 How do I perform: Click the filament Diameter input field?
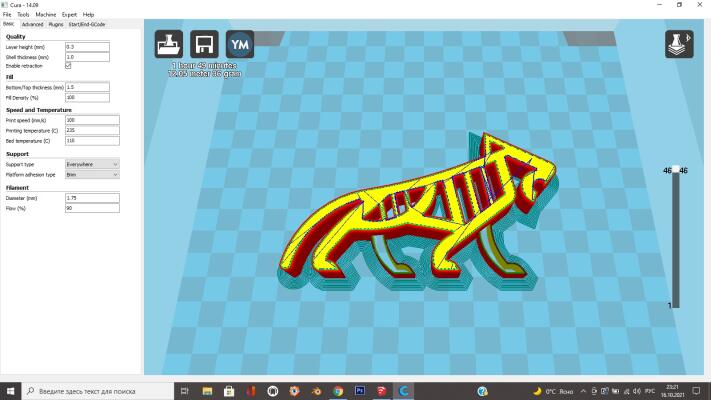pyautogui.click(x=92, y=198)
